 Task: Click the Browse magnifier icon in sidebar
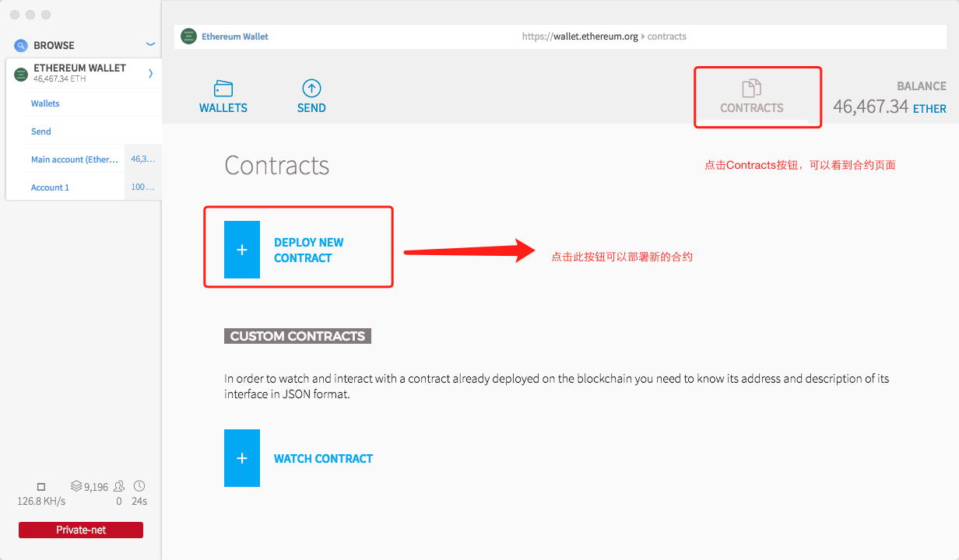tap(20, 45)
